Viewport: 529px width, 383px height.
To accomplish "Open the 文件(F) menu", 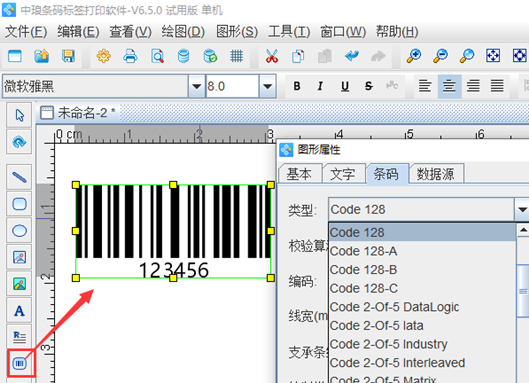I will pyautogui.click(x=26, y=32).
